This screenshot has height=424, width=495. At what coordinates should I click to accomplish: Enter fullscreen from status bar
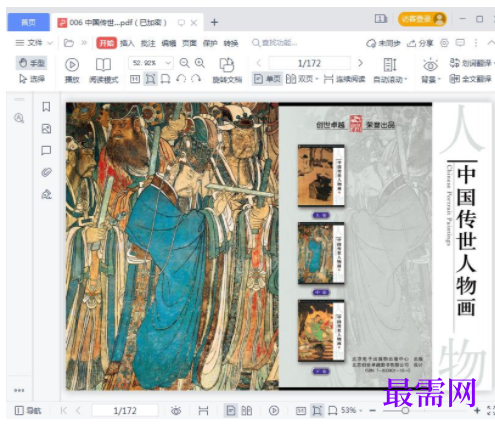click(x=491, y=411)
